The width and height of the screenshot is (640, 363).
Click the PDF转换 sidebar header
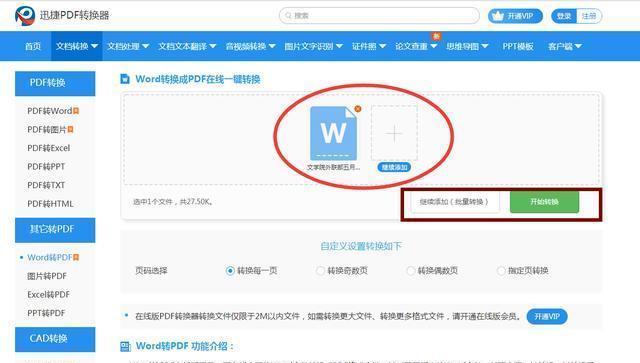55,83
